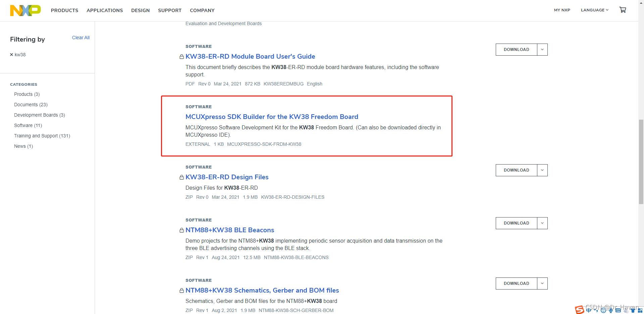Filter by Software (11) category
This screenshot has width=644, height=314.
[x=28, y=125]
